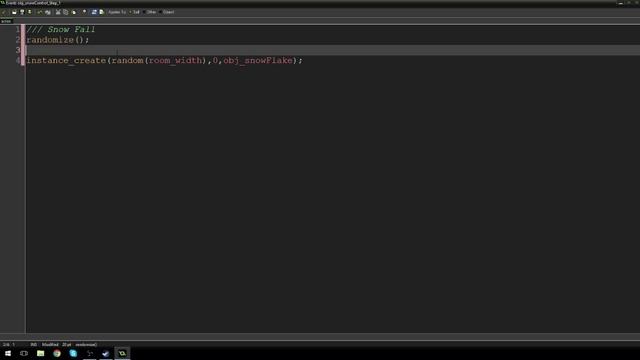Click the cursor position status entry
This screenshot has height=360, width=640.
[x=9, y=344]
